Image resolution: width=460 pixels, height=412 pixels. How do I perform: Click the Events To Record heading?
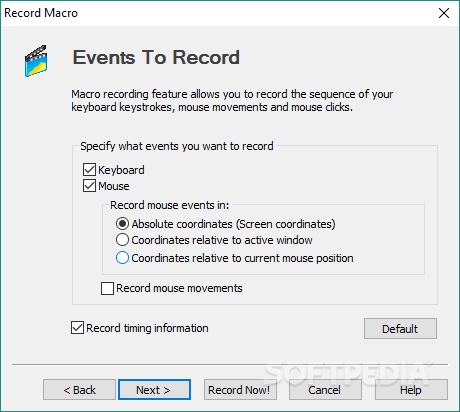[x=156, y=57]
